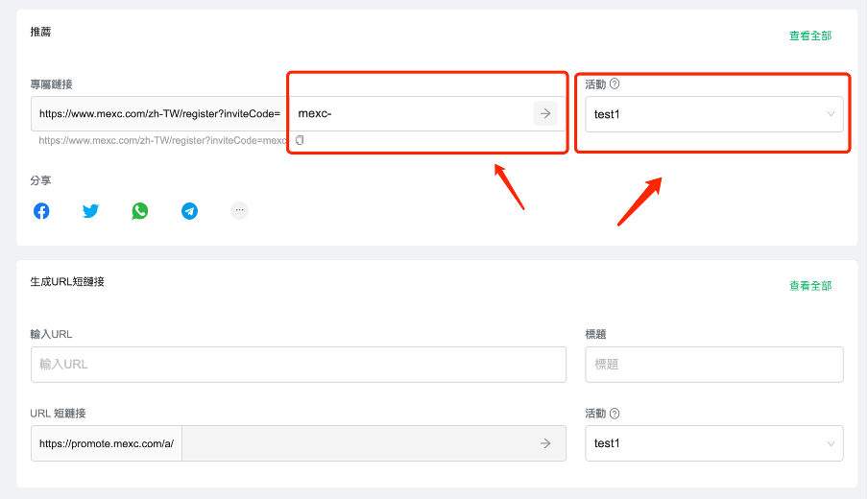
Task: Click the short link field after promote.mexc.com/a/
Action: coord(355,443)
